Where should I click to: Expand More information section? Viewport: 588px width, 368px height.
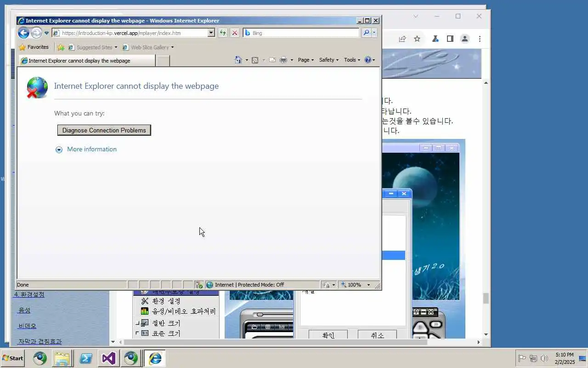86,149
